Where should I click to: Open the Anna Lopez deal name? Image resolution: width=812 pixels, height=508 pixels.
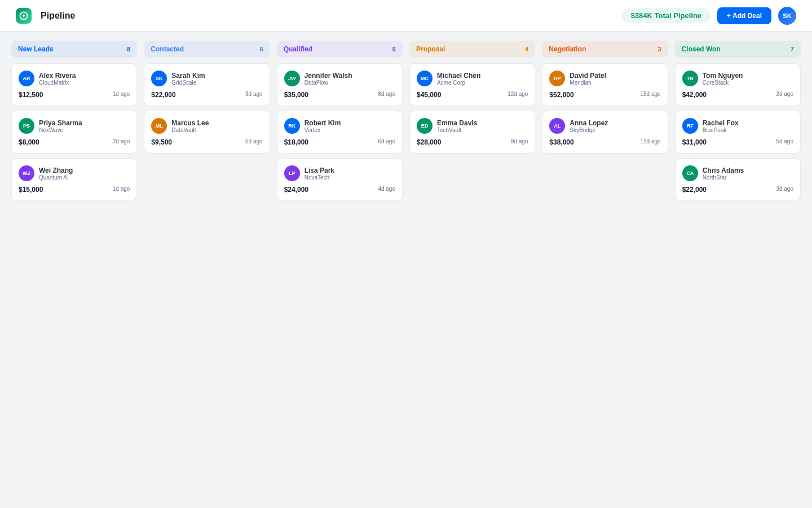pos(589,123)
